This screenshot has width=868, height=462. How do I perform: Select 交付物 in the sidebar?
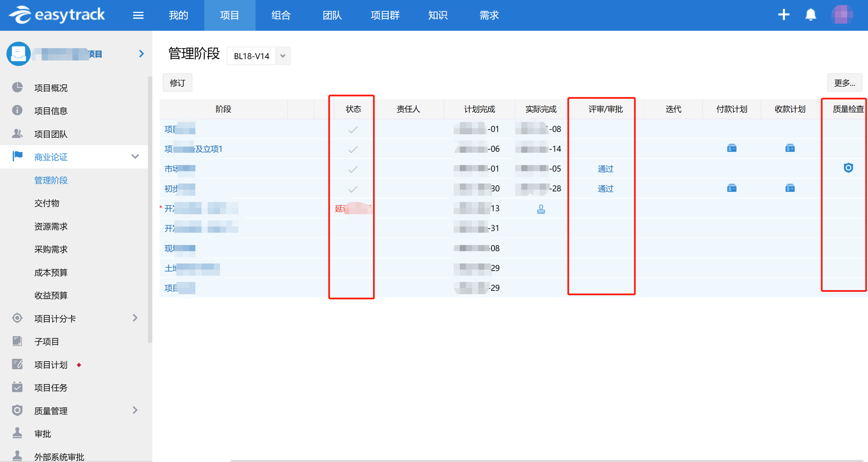[x=47, y=203]
